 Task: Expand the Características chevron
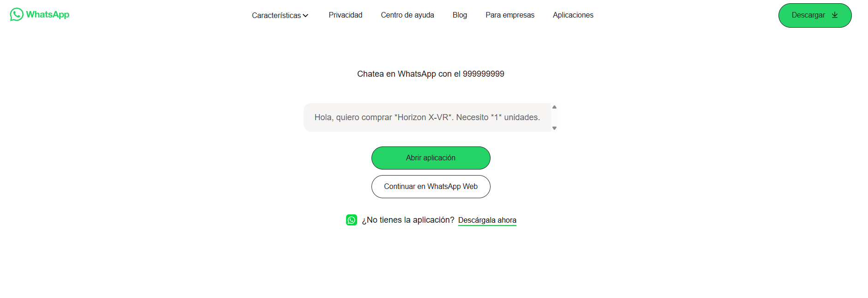pyautogui.click(x=305, y=15)
